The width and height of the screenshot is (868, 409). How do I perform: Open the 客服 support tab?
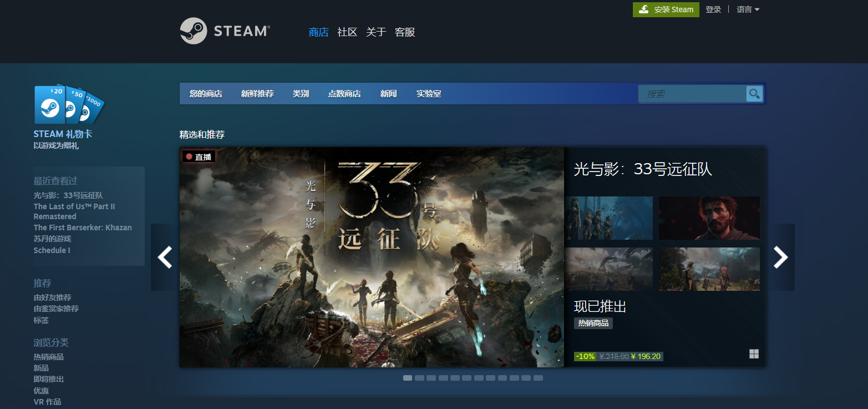click(x=405, y=32)
